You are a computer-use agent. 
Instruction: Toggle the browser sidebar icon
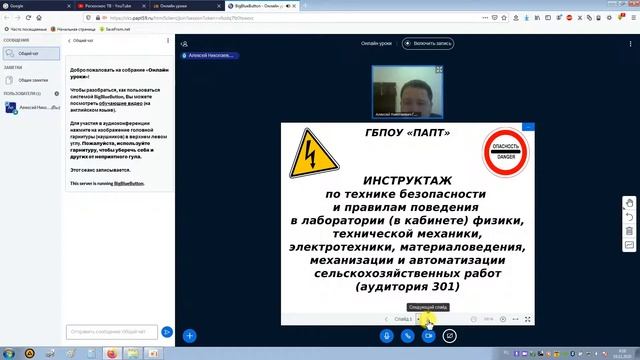(x=548, y=18)
